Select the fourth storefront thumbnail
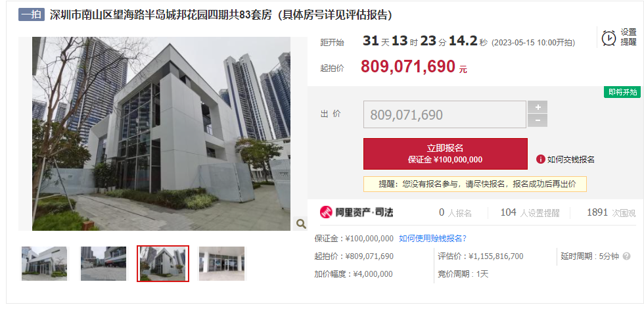The height and width of the screenshot is (311, 644). click(x=222, y=264)
